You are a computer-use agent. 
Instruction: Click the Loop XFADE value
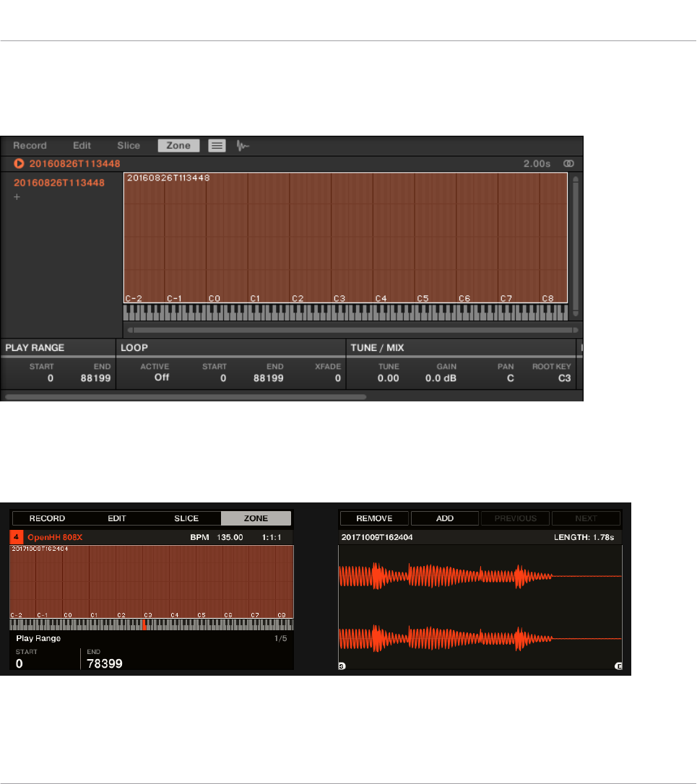[x=338, y=378]
